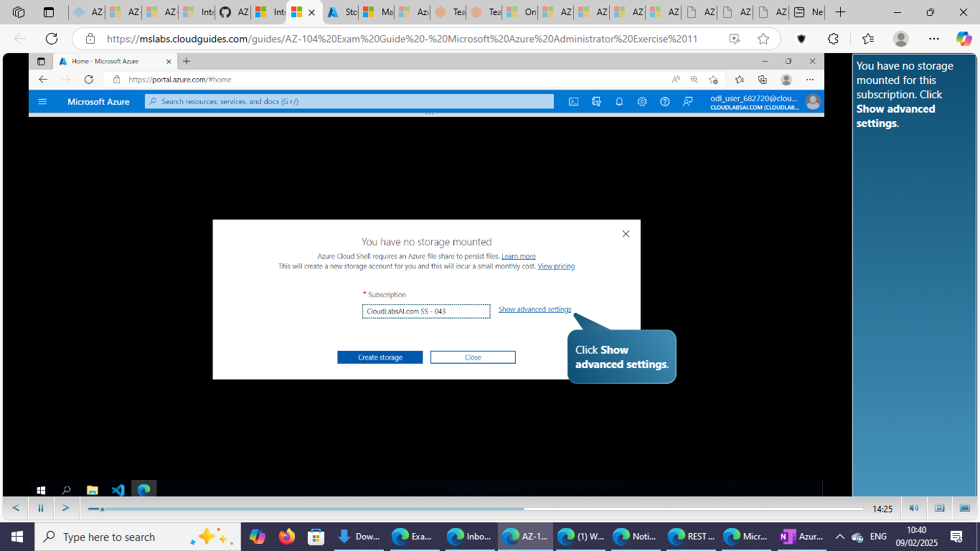980x551 pixels.
Task: Launch Firefox from the Windows taskbar
Action: tap(287, 537)
